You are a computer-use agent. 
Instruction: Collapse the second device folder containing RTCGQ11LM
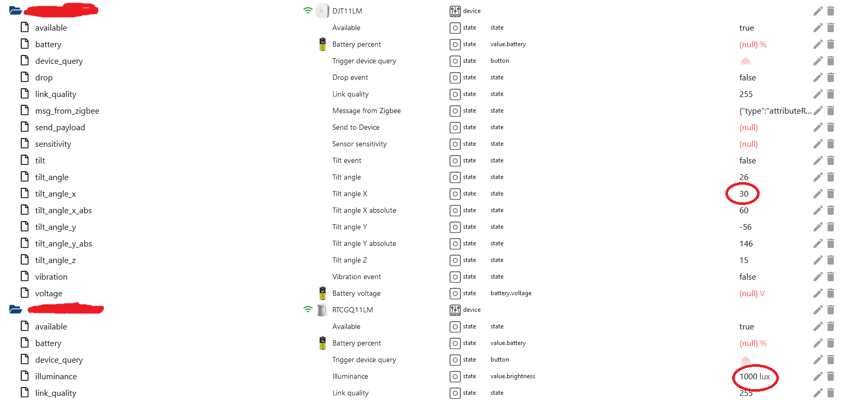[15, 309]
